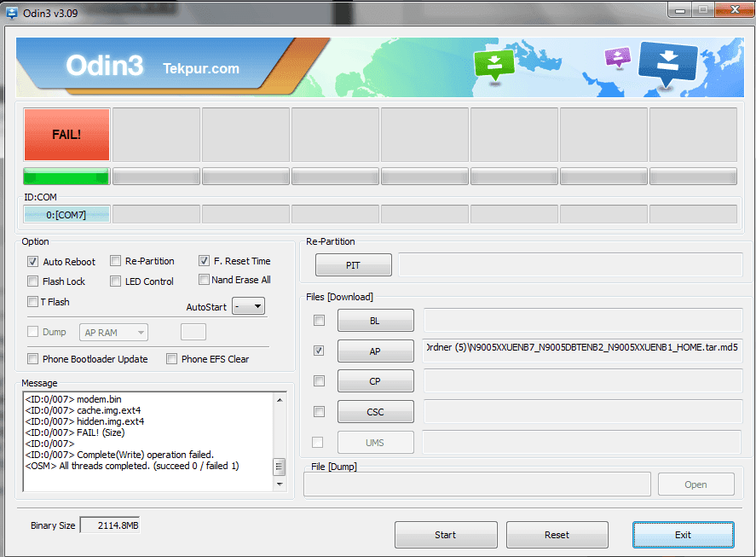The width and height of the screenshot is (756, 557).
Task: Click the BL file button
Action: [x=376, y=321]
